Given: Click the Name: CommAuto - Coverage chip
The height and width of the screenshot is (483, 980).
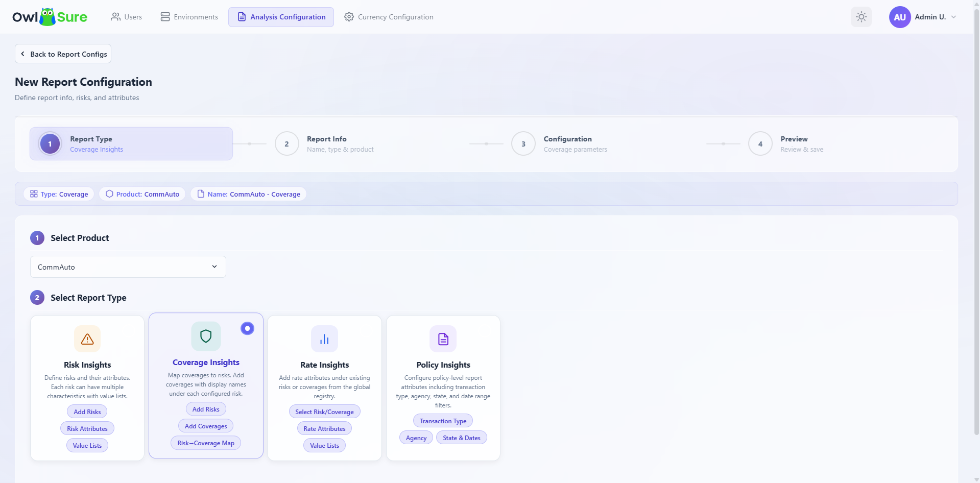Looking at the screenshot, I should point(248,194).
